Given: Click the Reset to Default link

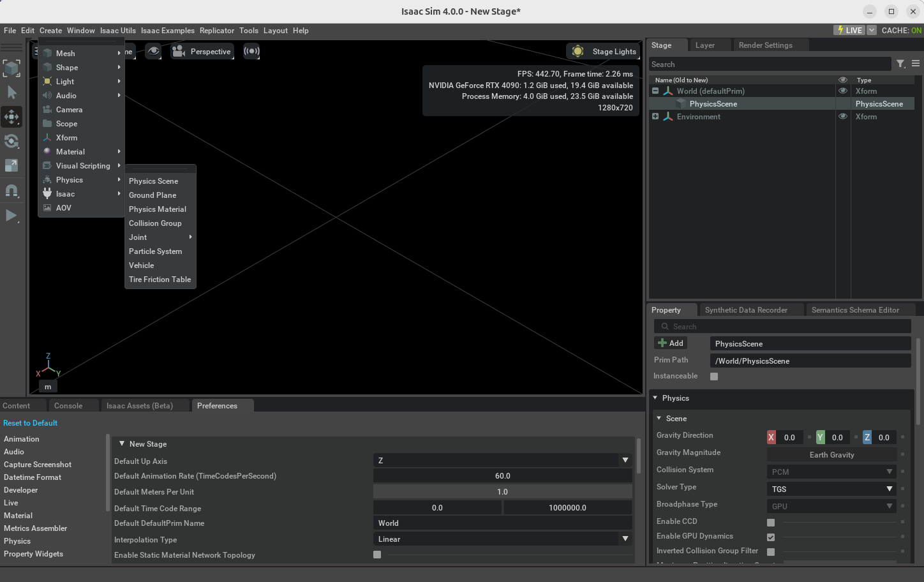Looking at the screenshot, I should click(30, 423).
